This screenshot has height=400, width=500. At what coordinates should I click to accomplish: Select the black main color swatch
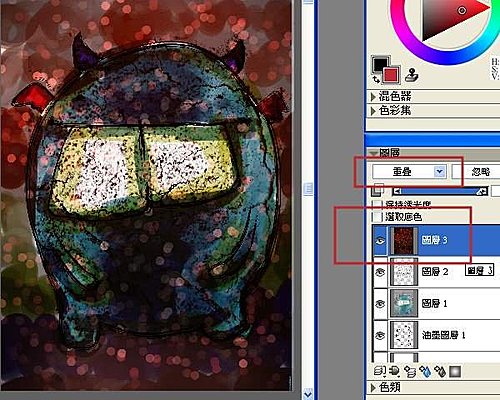pyautogui.click(x=379, y=64)
